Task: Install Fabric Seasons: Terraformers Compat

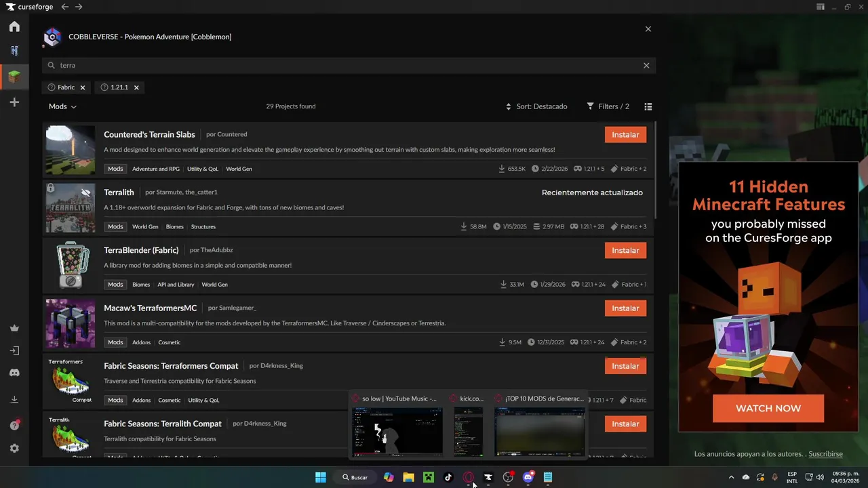Action: (625, 366)
